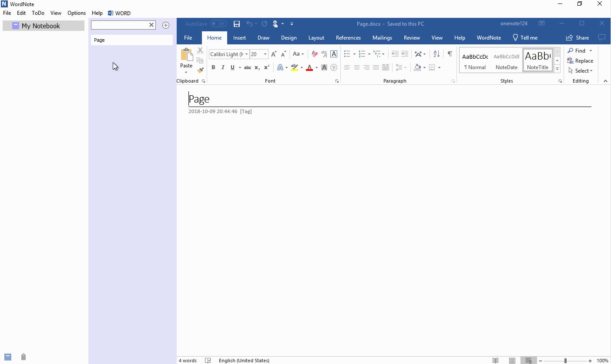
Task: Click the Bullets list icon
Action: (347, 54)
